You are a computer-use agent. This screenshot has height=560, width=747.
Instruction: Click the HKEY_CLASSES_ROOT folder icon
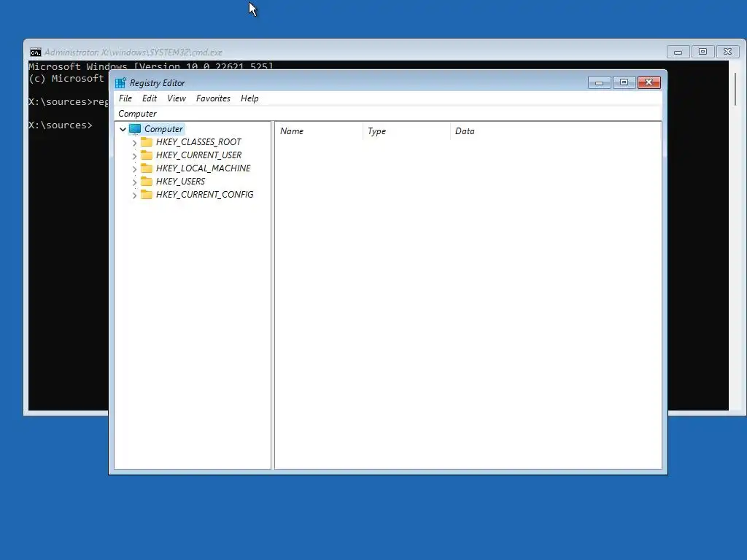click(x=147, y=142)
